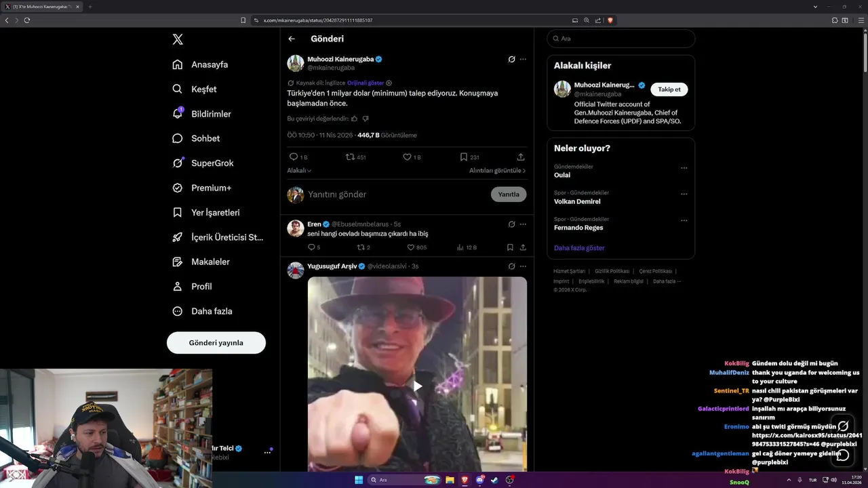Image resolution: width=868 pixels, height=488 pixels.
Task: Open options for Fernando Reges trend
Action: point(684,220)
